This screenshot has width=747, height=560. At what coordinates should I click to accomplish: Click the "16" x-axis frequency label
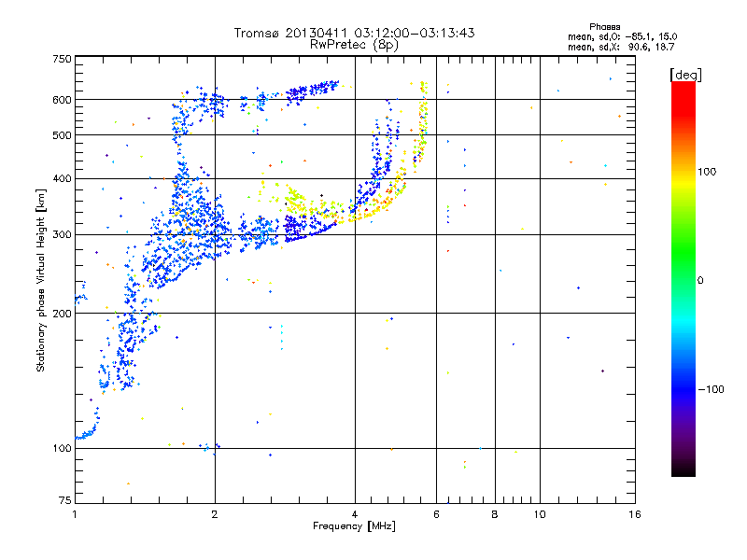pyautogui.click(x=635, y=514)
